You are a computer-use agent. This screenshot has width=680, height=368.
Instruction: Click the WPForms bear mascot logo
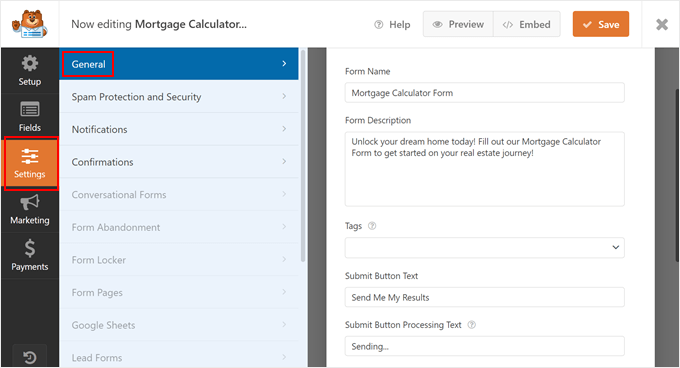click(x=29, y=24)
